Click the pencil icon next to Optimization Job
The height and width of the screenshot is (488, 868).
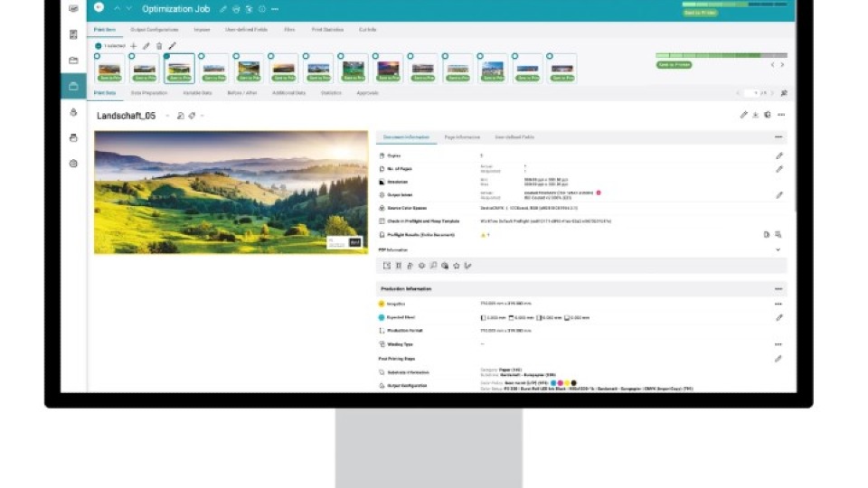click(x=223, y=9)
